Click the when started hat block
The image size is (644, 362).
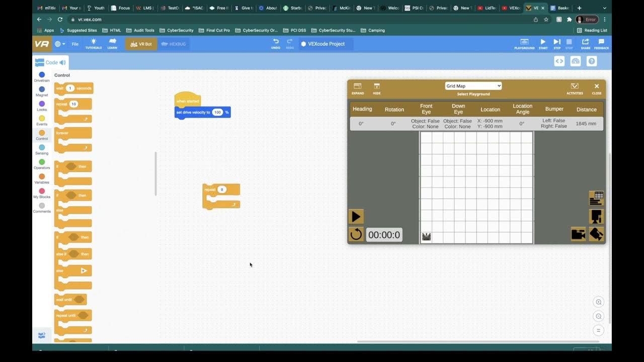[x=188, y=100]
